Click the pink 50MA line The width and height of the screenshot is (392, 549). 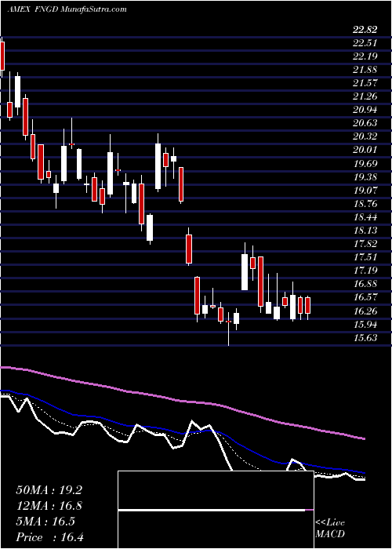click(x=182, y=402)
